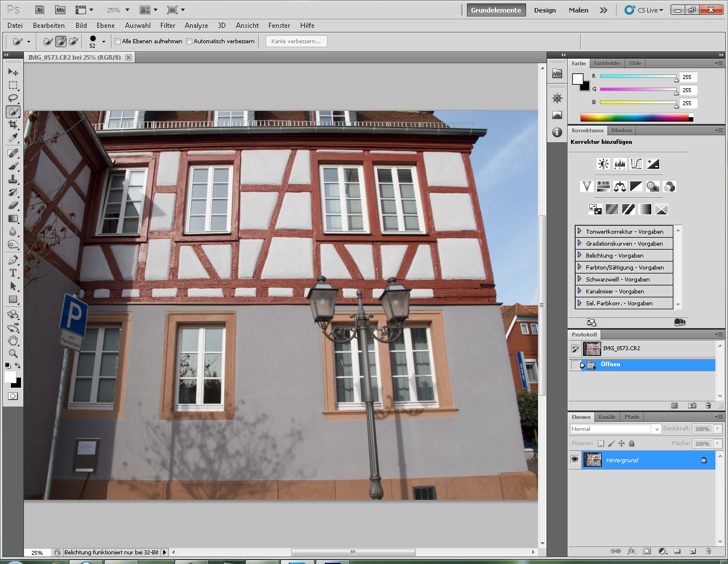Pick a color from the spectrum ramp
The width and height of the screenshot is (728, 564).
pos(636,118)
